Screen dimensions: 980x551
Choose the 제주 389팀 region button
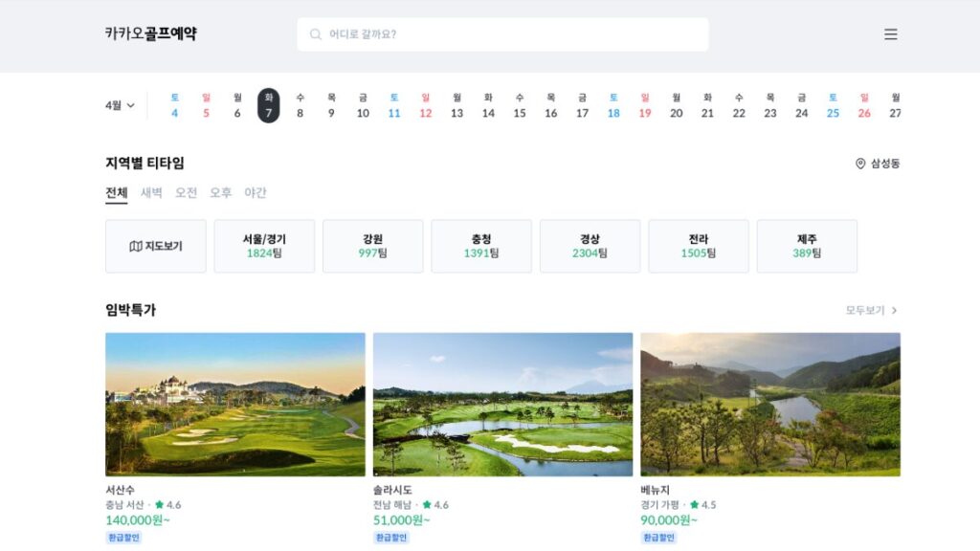(807, 246)
